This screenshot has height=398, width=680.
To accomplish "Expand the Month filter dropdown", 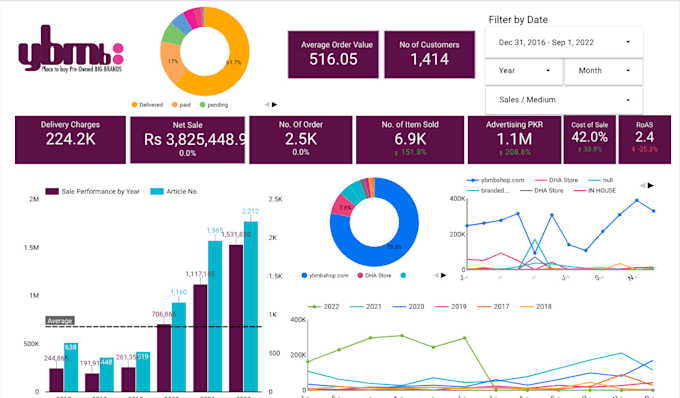I will pyautogui.click(x=604, y=71).
